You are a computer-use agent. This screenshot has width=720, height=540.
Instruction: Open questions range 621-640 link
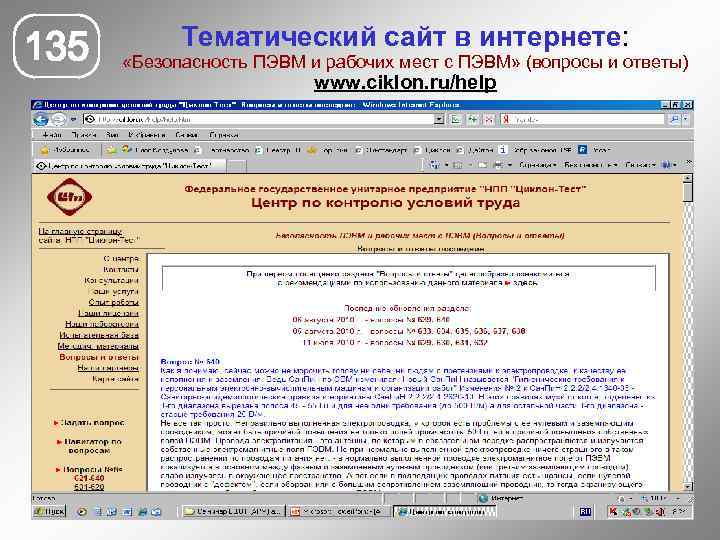tap(89, 478)
